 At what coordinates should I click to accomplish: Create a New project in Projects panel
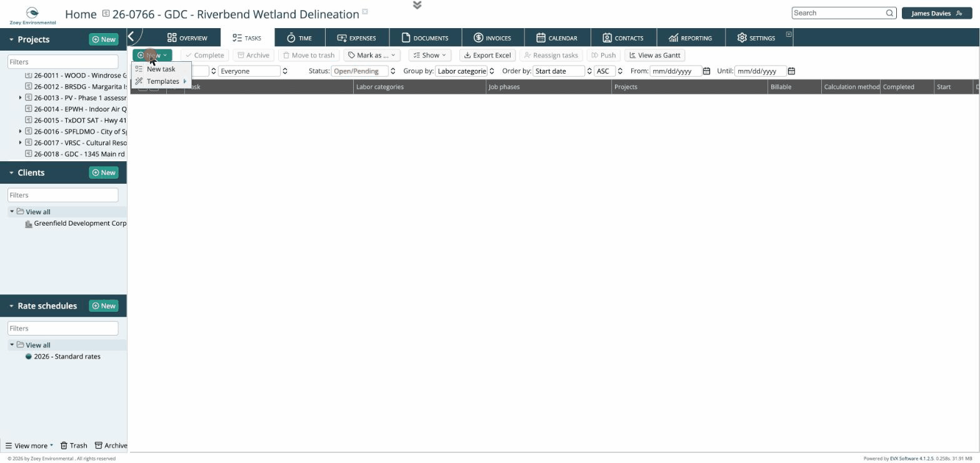coord(104,39)
